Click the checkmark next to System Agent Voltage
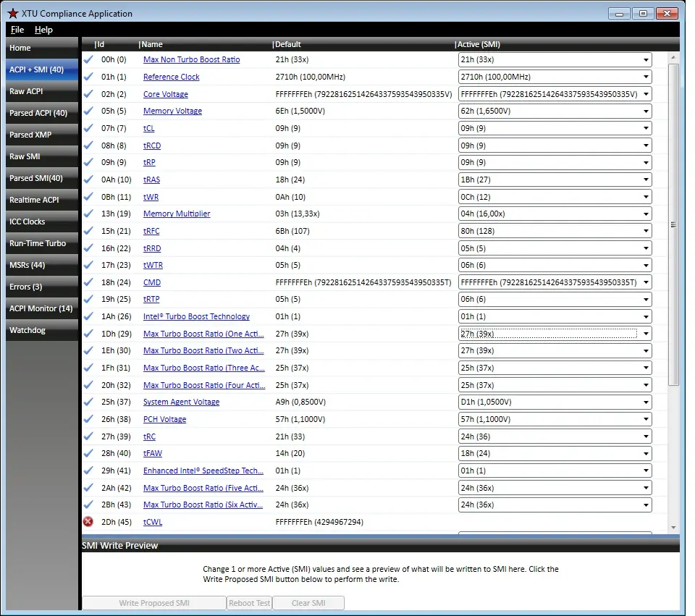Screen dimensions: 695x616 click(88, 402)
